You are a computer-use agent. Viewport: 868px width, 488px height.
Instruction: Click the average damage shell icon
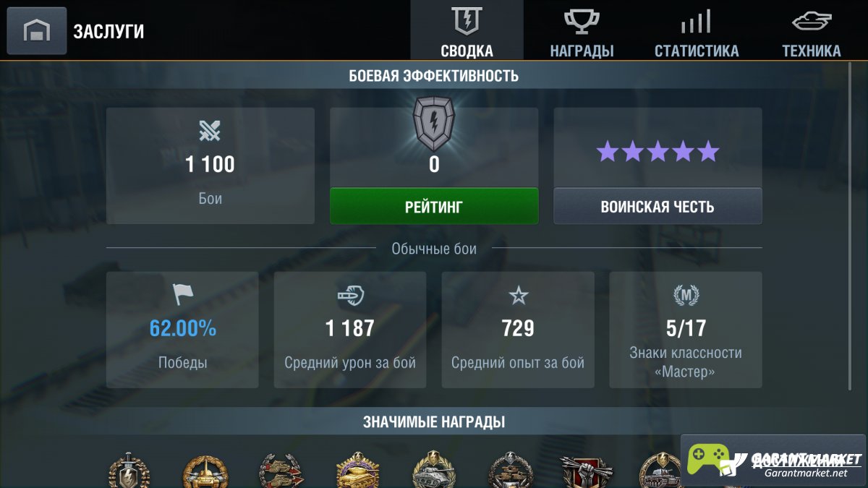coord(350,295)
